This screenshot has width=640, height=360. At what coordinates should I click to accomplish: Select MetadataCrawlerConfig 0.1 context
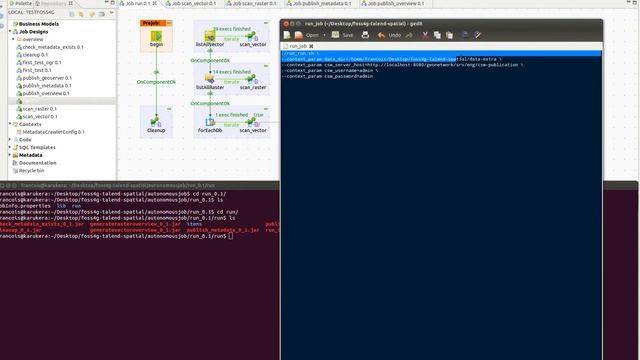[x=50, y=132]
